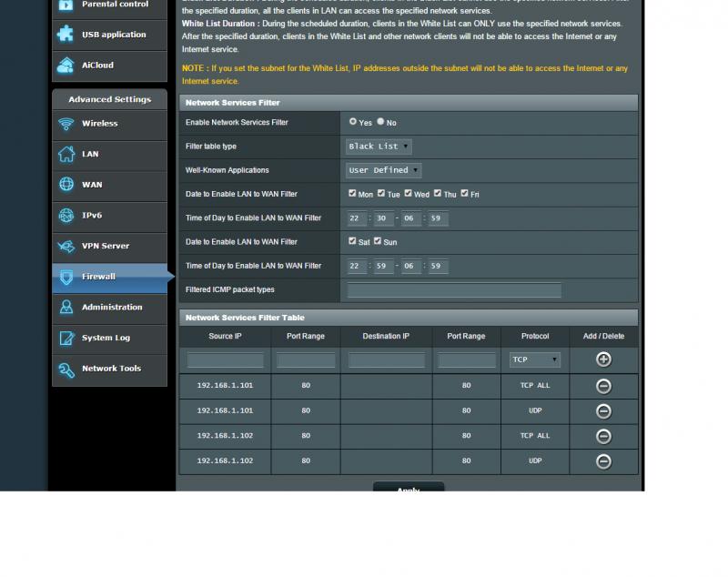Click the weekday start minute field 30
Viewport: 728px width, 577px height.
[383, 218]
